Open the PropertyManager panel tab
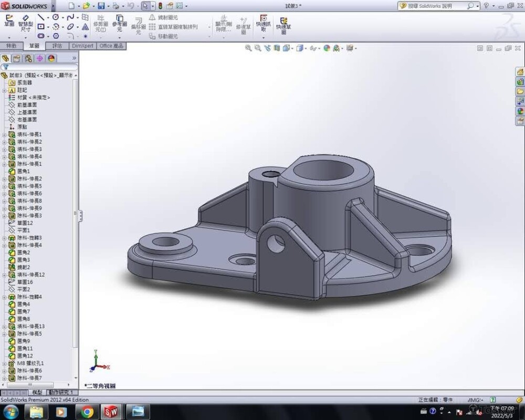525x420 pixels. pos(17,58)
